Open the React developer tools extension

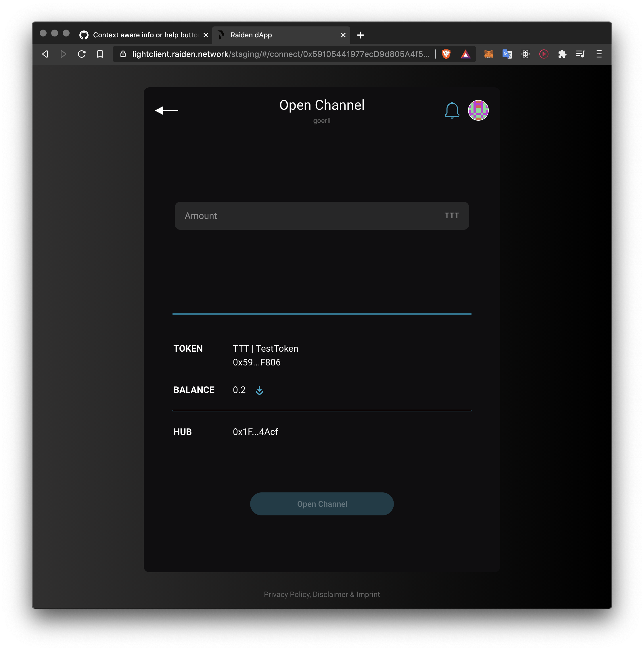[525, 54]
